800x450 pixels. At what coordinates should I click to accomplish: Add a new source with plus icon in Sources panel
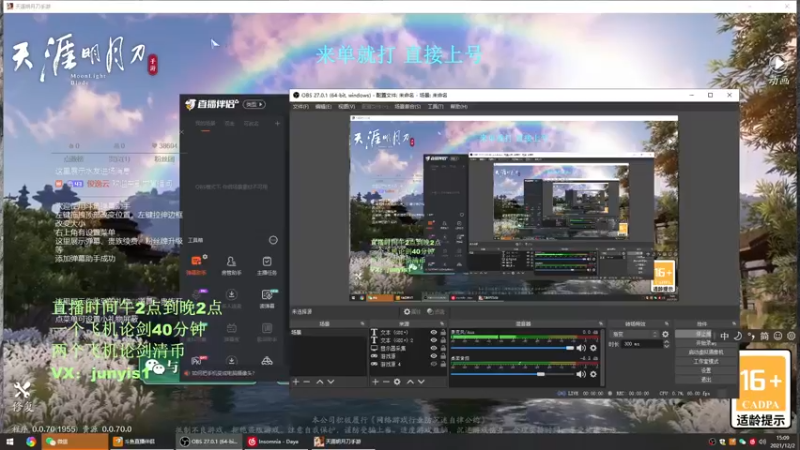[376, 382]
